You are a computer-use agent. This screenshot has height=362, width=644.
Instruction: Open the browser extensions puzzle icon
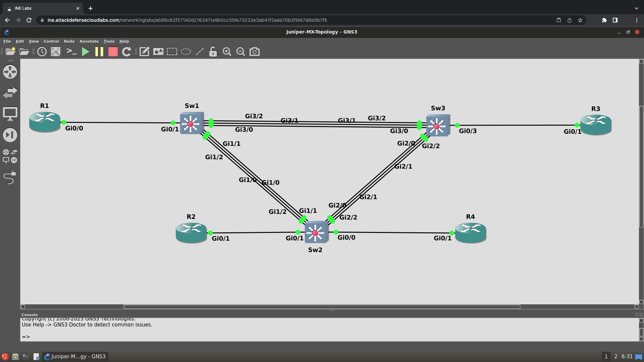(604, 20)
